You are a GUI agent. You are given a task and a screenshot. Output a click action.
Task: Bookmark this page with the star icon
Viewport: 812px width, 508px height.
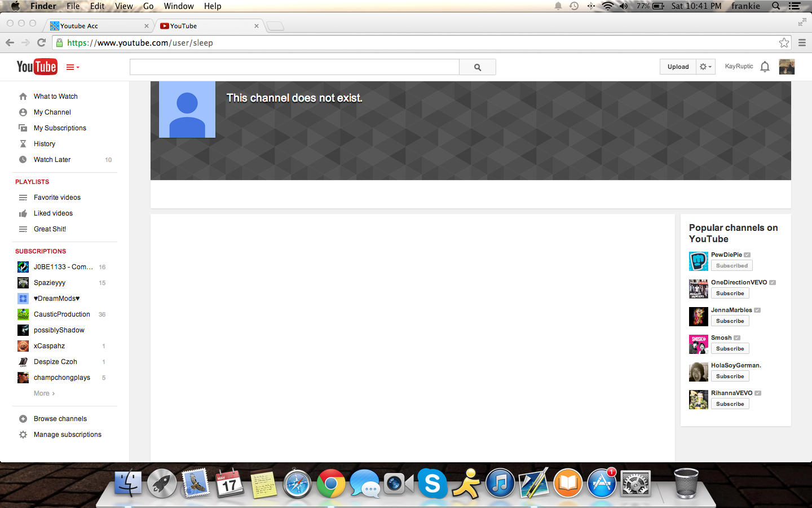tap(784, 43)
